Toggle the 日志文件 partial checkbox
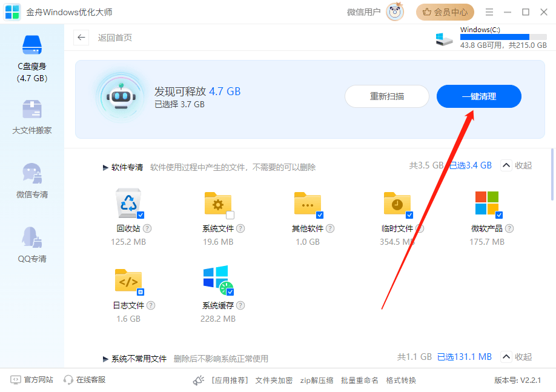 tap(141, 292)
